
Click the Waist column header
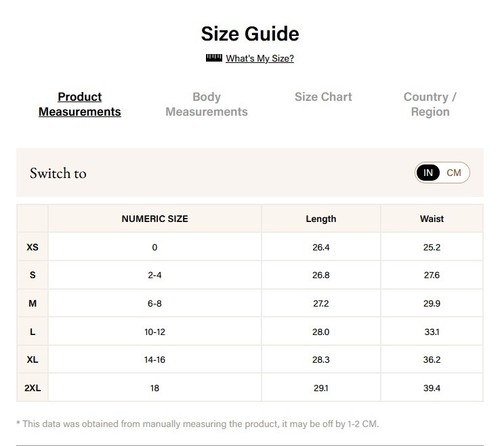(432, 219)
